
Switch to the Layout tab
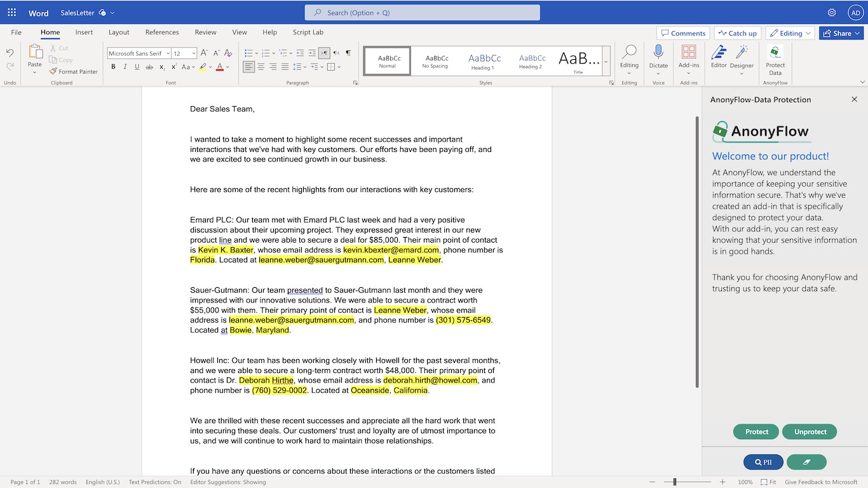coord(119,32)
